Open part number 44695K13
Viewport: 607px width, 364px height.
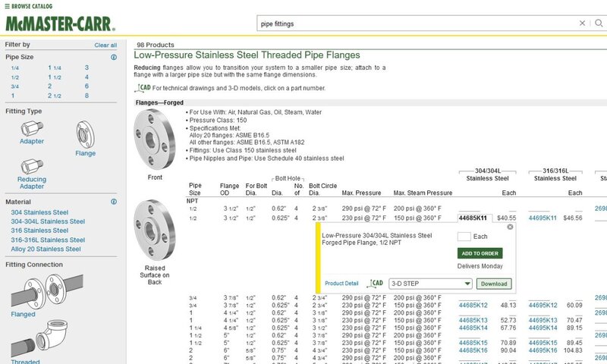coord(543,320)
